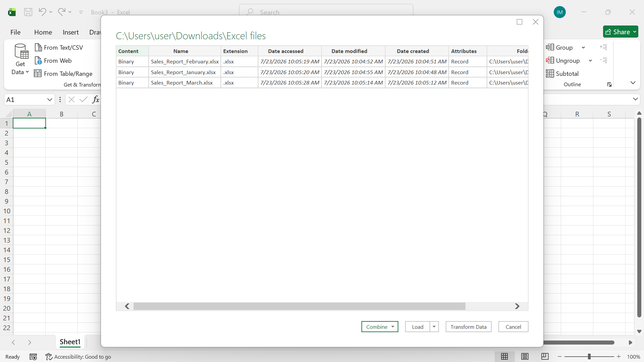The width and height of the screenshot is (644, 362).
Task: Open Customize Quick Access Toolbar arrow
Action: pos(81,12)
